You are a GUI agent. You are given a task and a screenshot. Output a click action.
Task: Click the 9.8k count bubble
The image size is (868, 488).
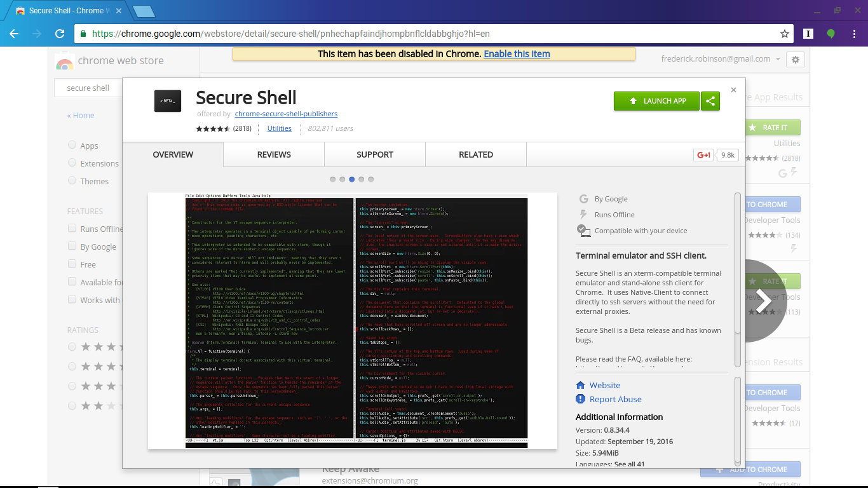[x=728, y=155]
